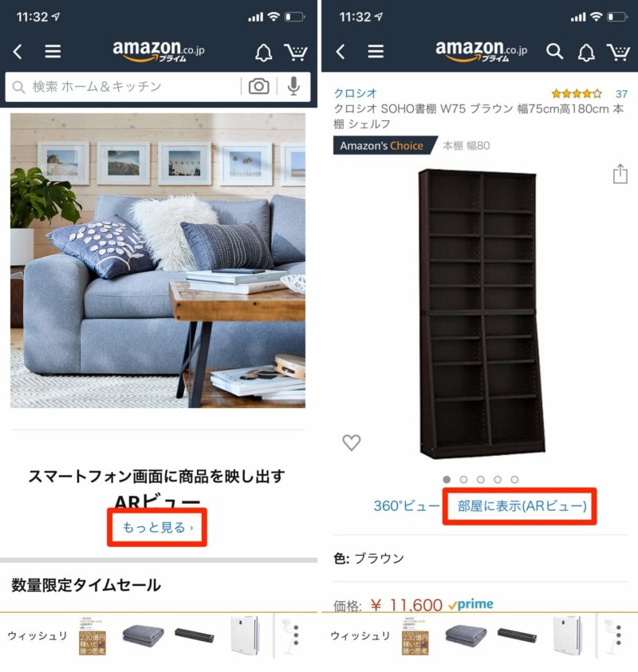This screenshot has height=672, width=638.
Task: Tap the 検索 ホーム＆キッチン search field
Action: click(124, 87)
